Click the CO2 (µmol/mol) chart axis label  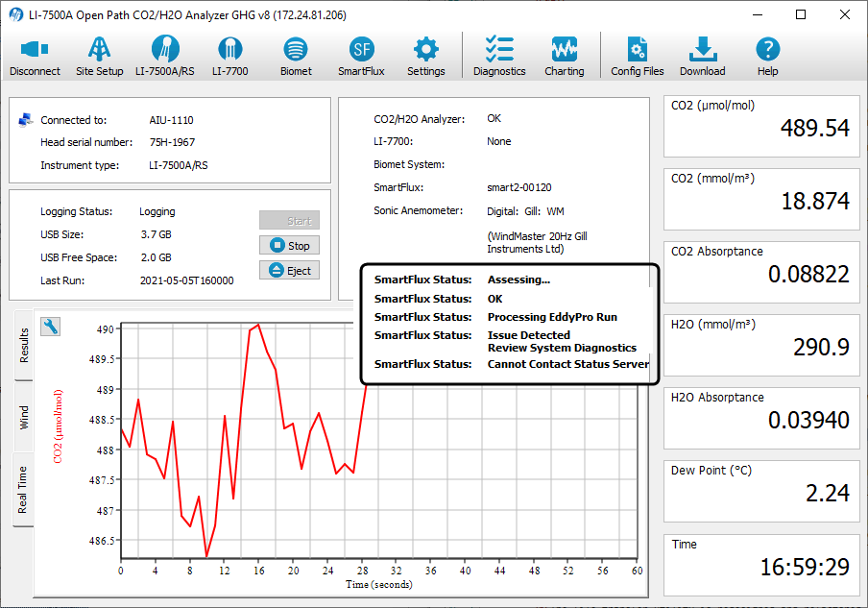[58, 426]
